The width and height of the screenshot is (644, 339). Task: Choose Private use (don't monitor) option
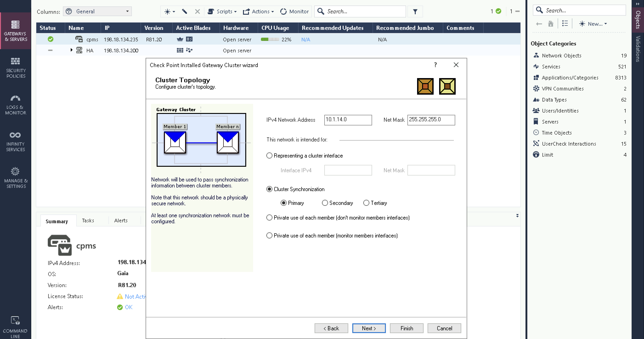coord(269,218)
